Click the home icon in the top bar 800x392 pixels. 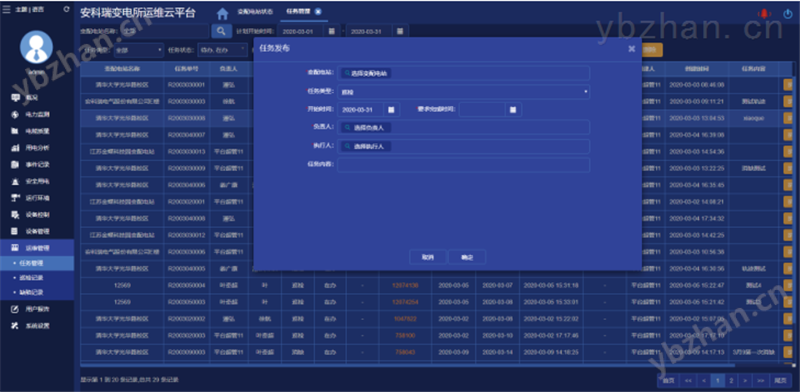222,14
